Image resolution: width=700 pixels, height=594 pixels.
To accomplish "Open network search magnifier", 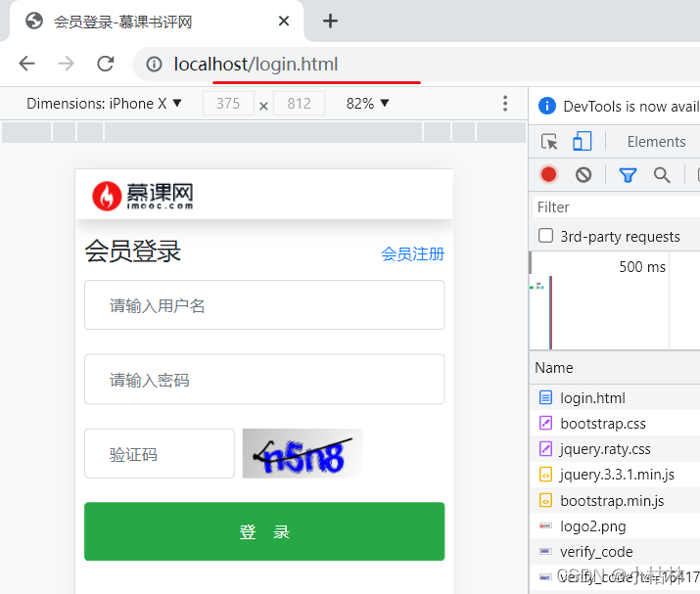I will point(662,175).
